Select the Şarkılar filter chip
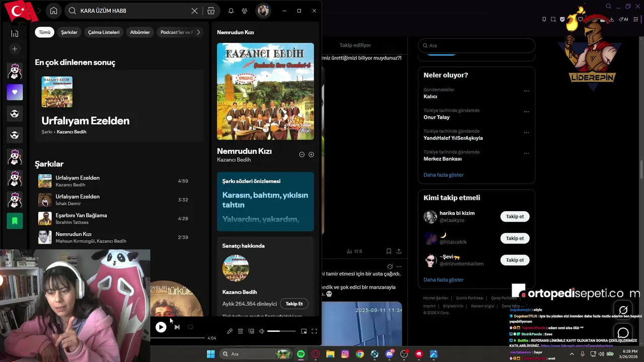The image size is (644, 362). 69,32
